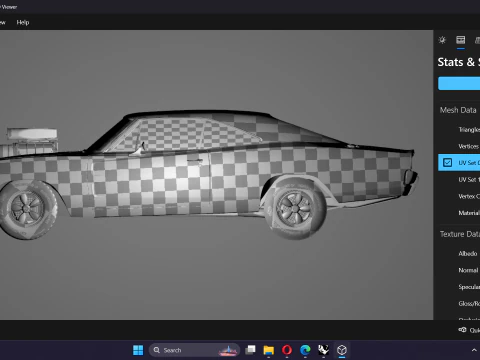The width and height of the screenshot is (480, 360).
Task: Open File Explorer from taskbar
Action: [x=268, y=350]
